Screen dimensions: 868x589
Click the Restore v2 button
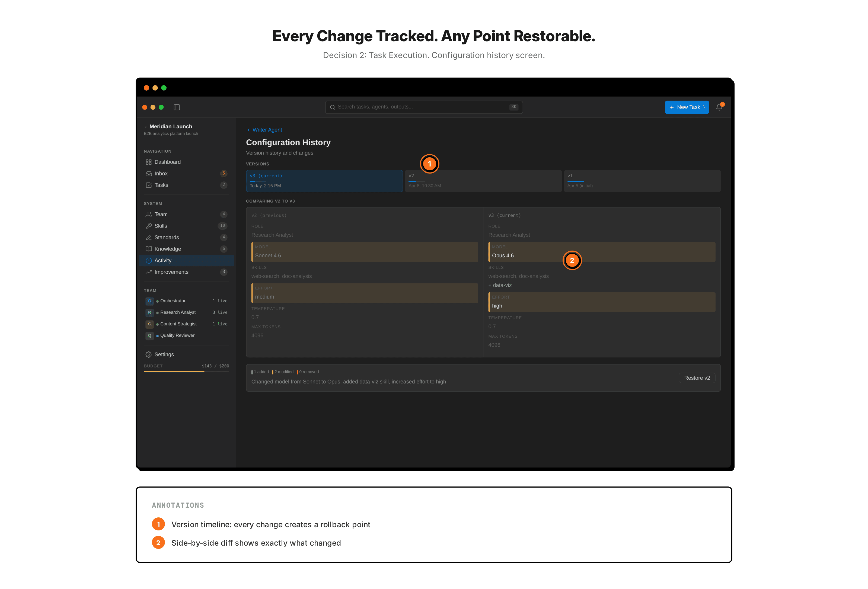tap(697, 378)
